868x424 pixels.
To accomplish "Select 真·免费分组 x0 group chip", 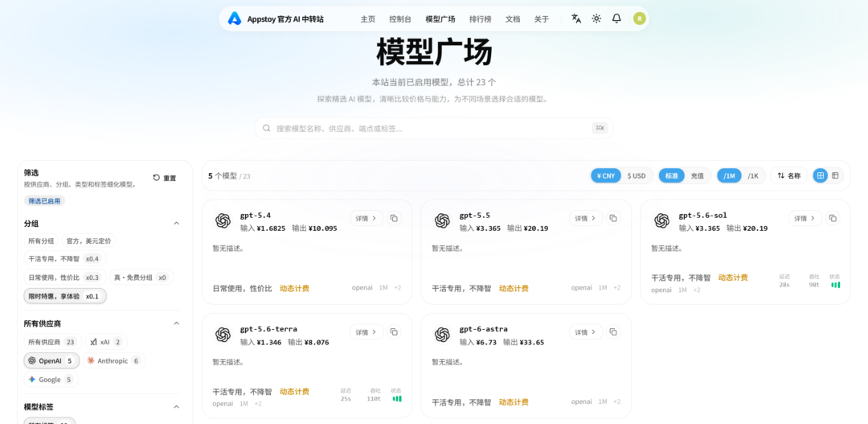I will (141, 277).
